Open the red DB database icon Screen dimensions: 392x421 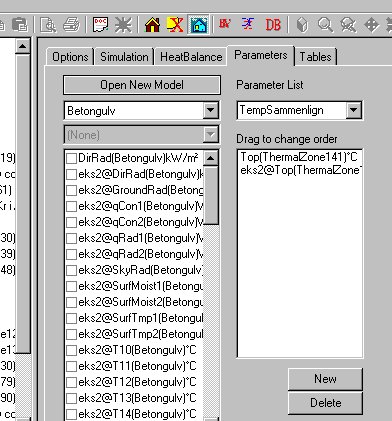[273, 25]
